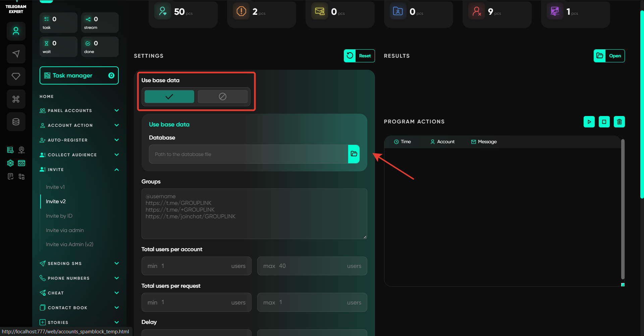Screen dimensions: 644x336
Task: Click the user profile icon in left sidebar
Action: pyautogui.click(x=16, y=31)
